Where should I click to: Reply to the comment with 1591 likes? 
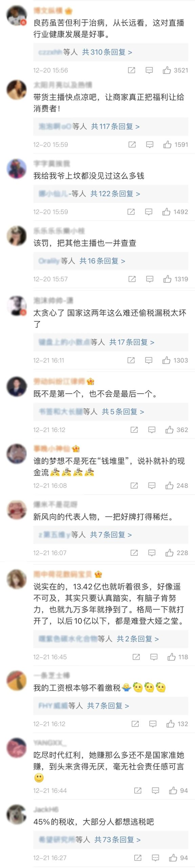click(x=150, y=145)
